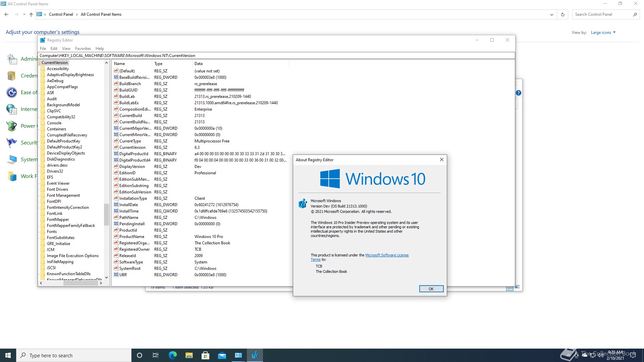Click OK in About Registry Editor dialog
This screenshot has width=644, height=362.
tap(431, 289)
